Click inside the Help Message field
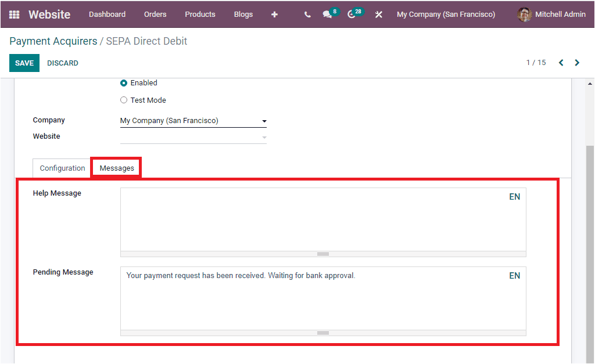The height and width of the screenshot is (364, 595). (x=320, y=221)
